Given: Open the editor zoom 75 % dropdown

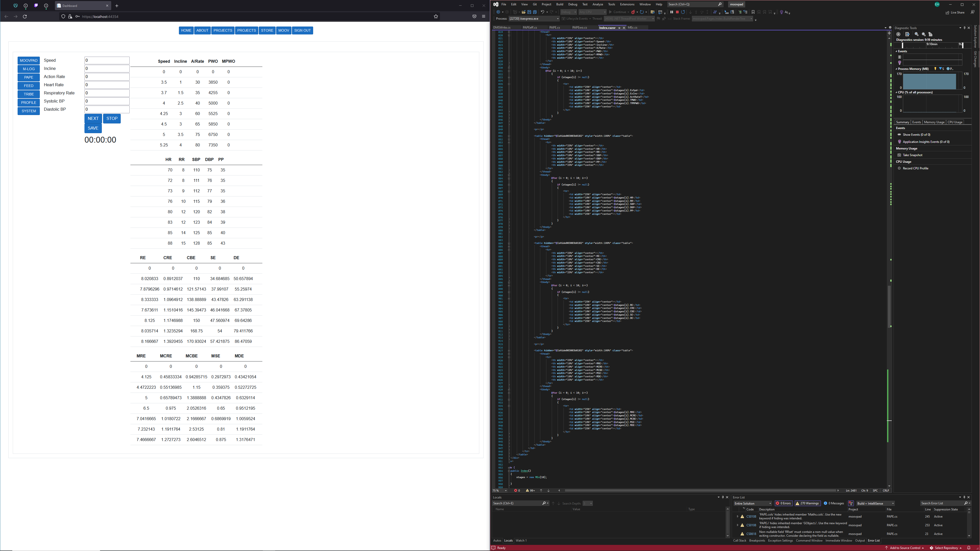Looking at the screenshot, I should 500,491.
